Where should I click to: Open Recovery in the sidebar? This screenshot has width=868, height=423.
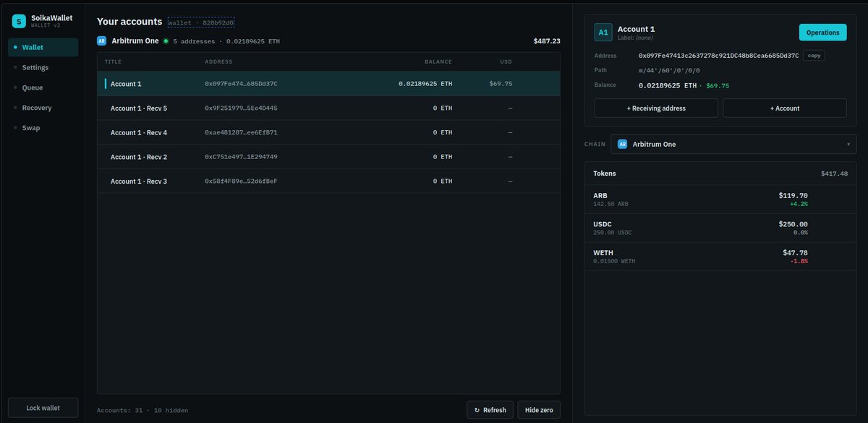43,108
